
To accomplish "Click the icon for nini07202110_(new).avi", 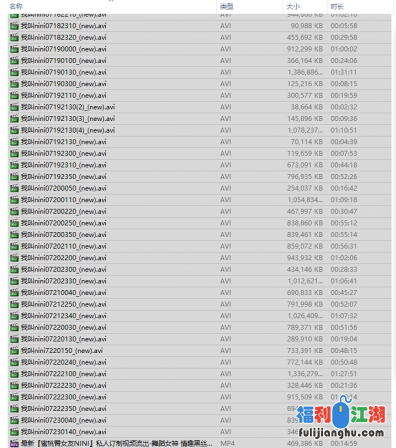I will tap(14, 246).
